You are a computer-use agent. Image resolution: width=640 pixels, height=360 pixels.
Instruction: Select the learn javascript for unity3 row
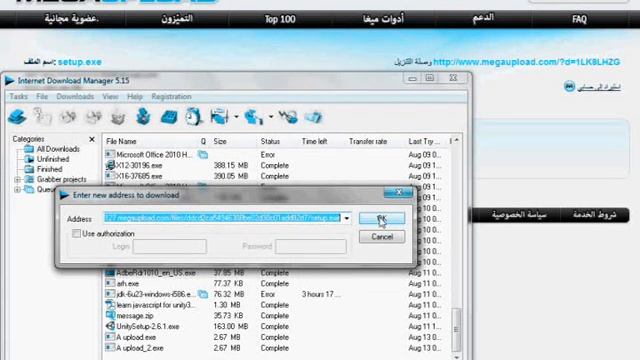278,305
